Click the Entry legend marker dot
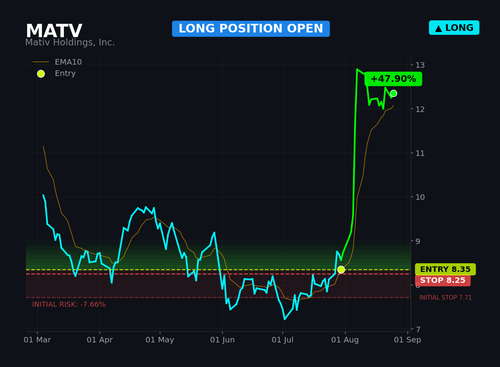The height and width of the screenshot is (367, 500). click(41, 74)
